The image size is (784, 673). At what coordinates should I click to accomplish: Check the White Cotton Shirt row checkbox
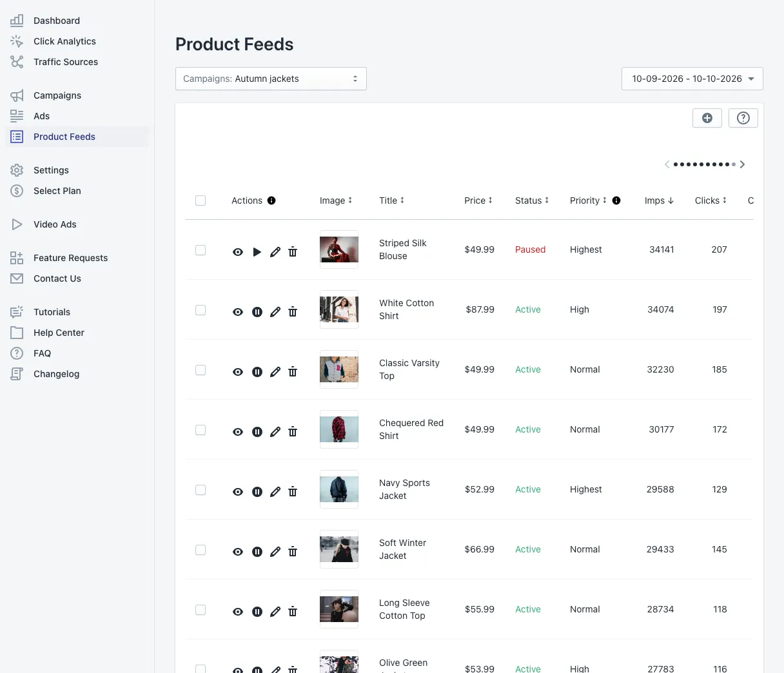click(201, 310)
